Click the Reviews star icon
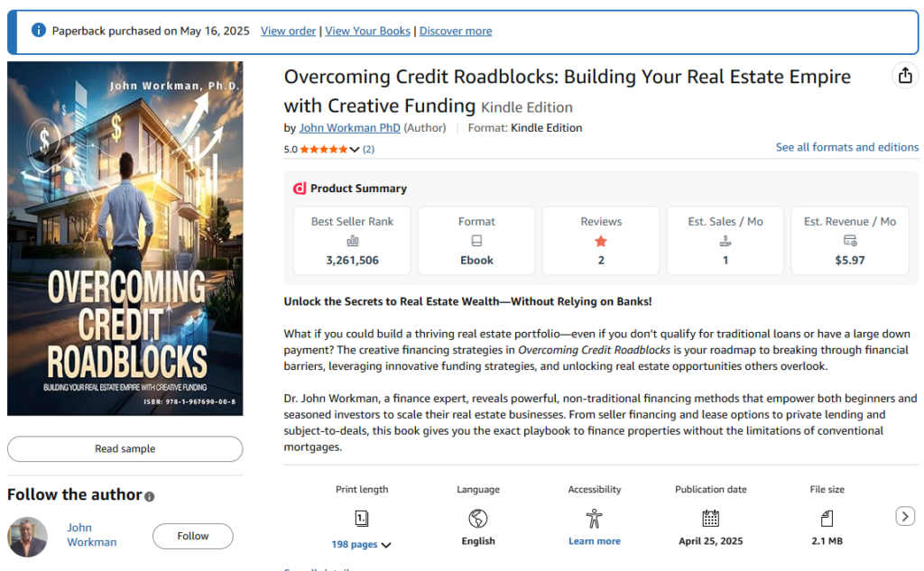The height and width of the screenshot is (571, 924). pos(601,241)
